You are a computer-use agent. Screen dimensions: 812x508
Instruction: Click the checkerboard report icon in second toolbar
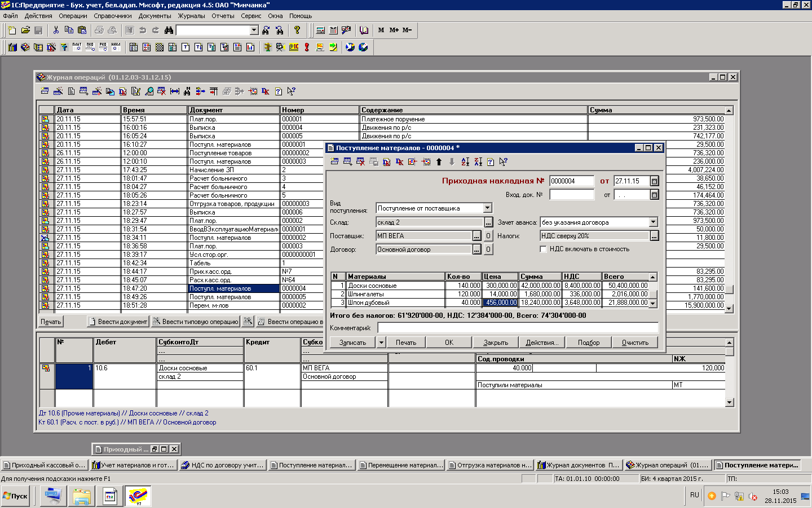coord(160,47)
